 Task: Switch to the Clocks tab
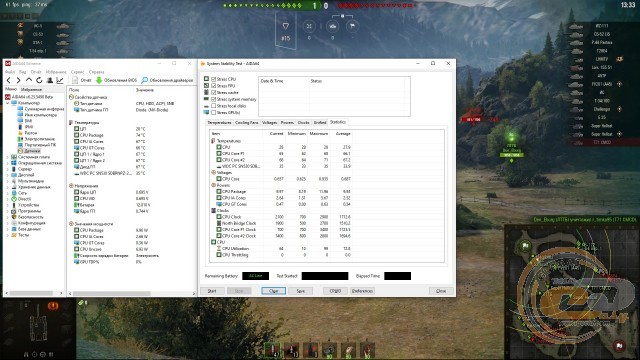[303, 122]
